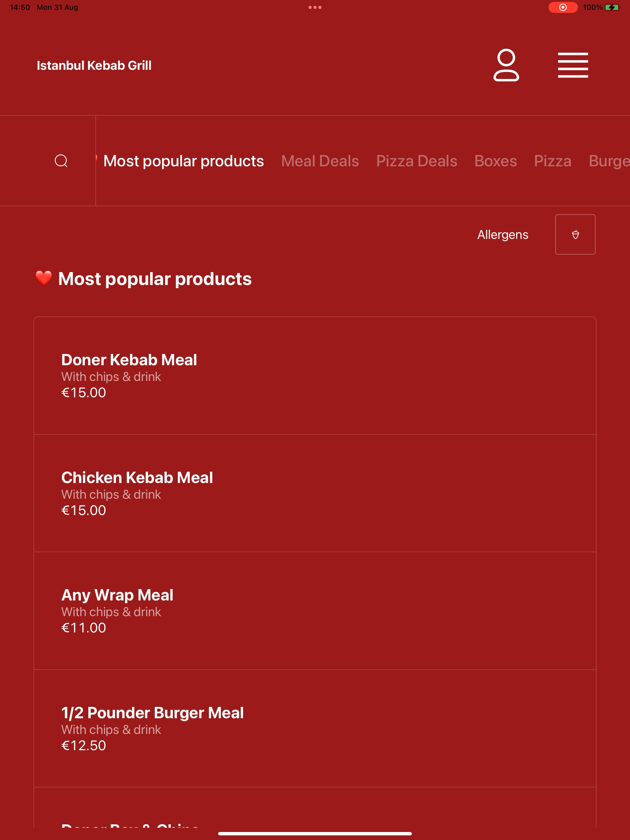Switch to the Pizza Deals tab
The height and width of the screenshot is (840, 630).
417,161
